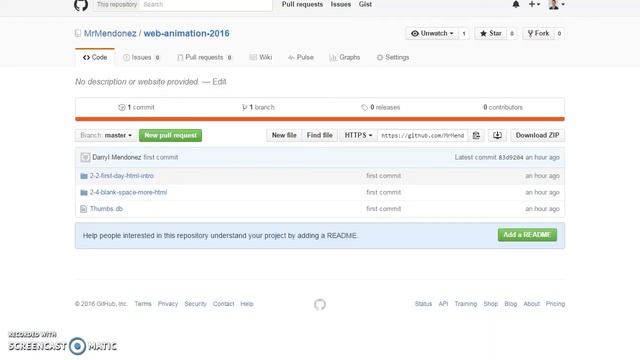
Task: Open the HTTPS protocol dropdown
Action: (358, 136)
